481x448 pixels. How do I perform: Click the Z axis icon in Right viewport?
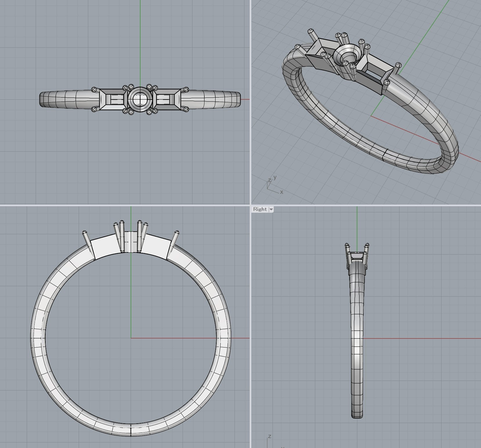[x=269, y=439]
